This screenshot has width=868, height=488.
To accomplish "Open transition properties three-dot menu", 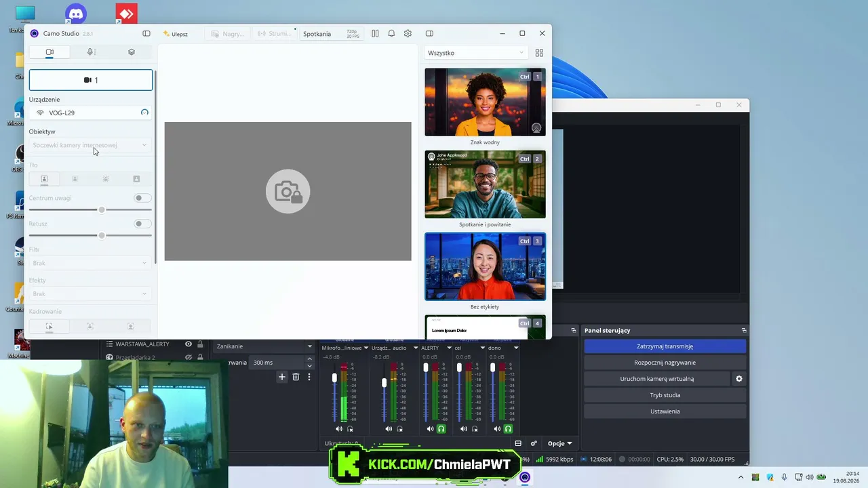I will pos(309,377).
